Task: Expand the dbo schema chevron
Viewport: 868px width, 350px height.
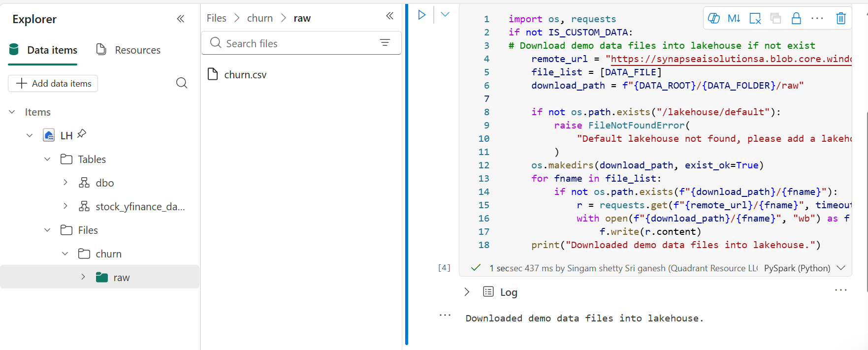Action: [65, 183]
